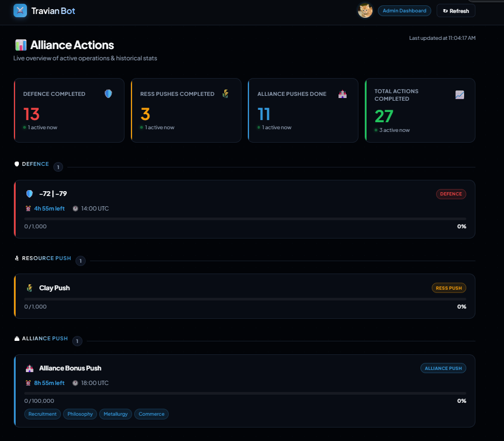Click the Resource Push section count badge
This screenshot has height=441, width=504.
tap(81, 261)
